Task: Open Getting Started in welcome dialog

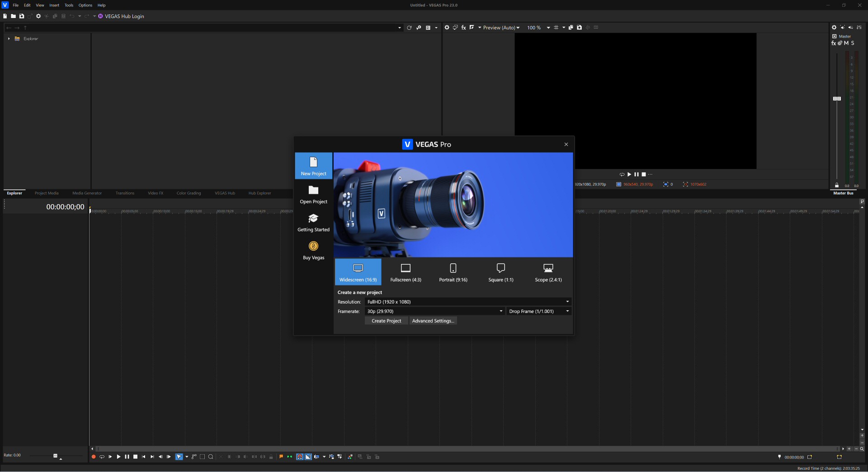Action: 314,223
